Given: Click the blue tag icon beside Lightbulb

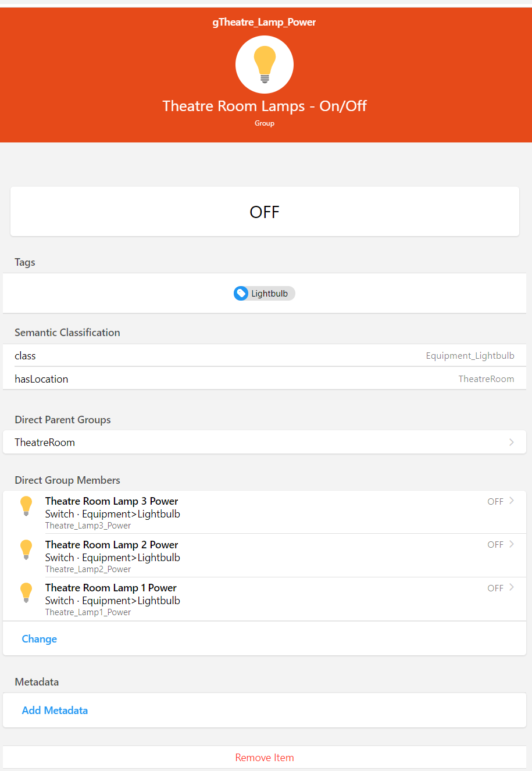Looking at the screenshot, I should click(241, 294).
